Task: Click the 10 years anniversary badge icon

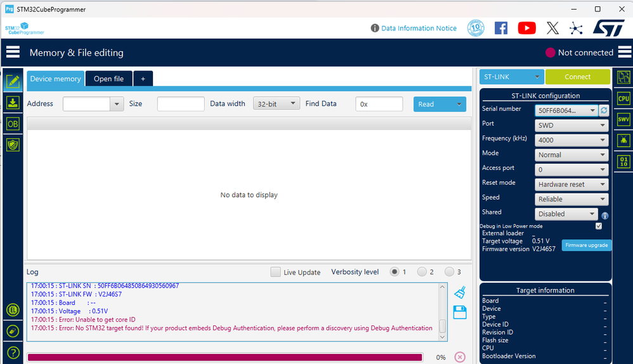Action: 476,28
